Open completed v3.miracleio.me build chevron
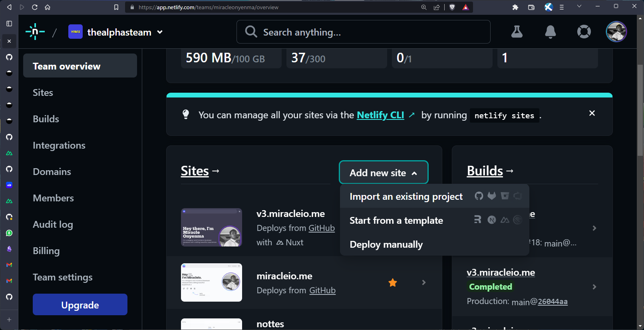 [x=594, y=287]
